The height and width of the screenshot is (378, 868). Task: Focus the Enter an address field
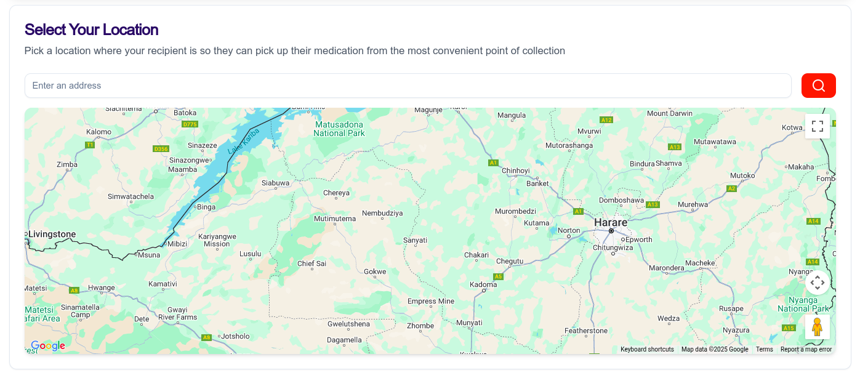pos(408,86)
